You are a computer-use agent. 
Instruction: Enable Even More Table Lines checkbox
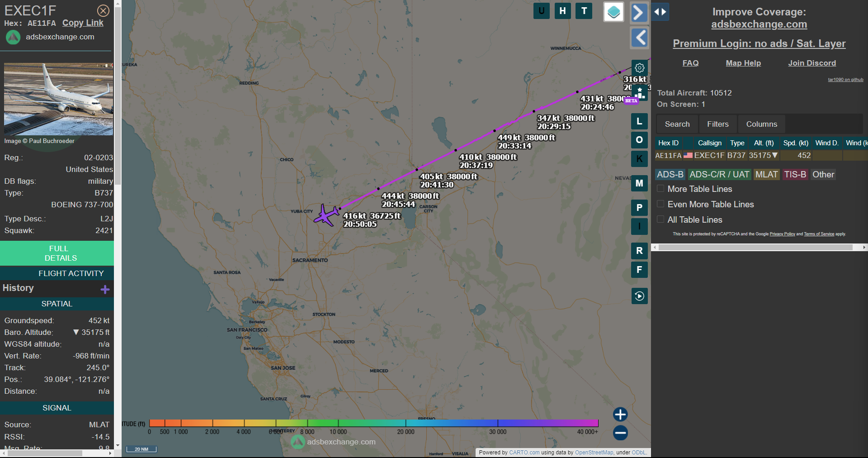pyautogui.click(x=660, y=204)
